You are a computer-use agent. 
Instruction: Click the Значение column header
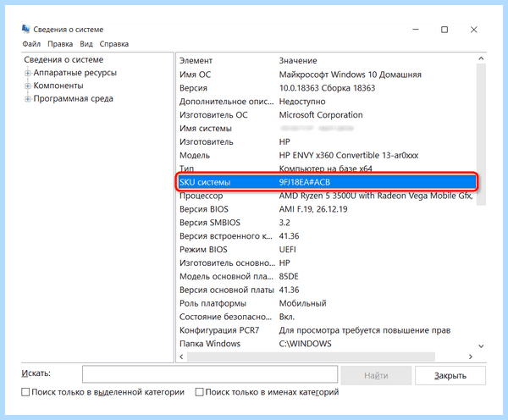click(x=298, y=61)
